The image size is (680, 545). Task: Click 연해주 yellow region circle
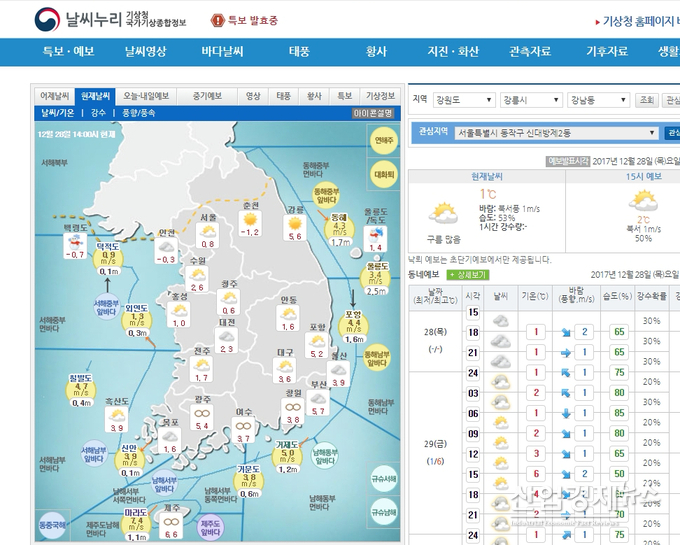384,140
